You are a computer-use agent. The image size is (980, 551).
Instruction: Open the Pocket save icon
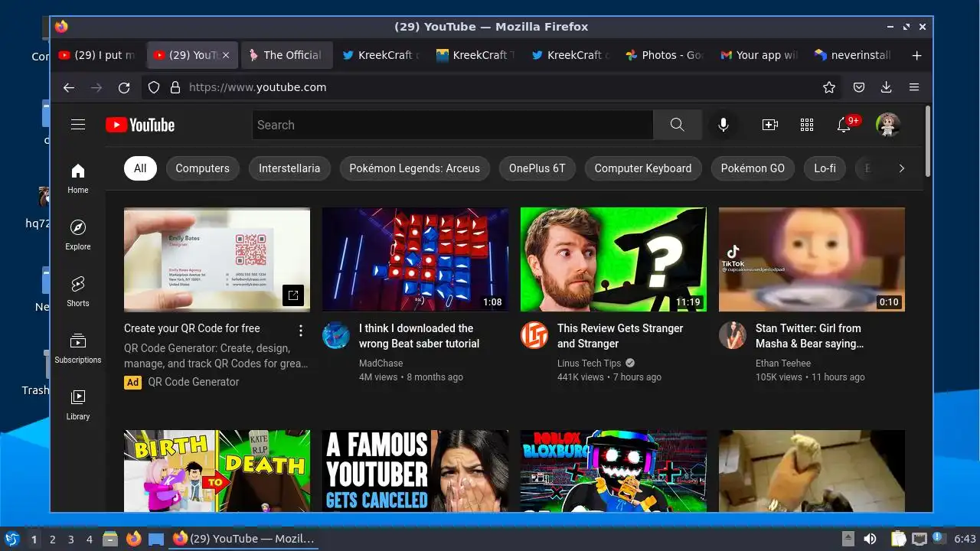tap(859, 87)
